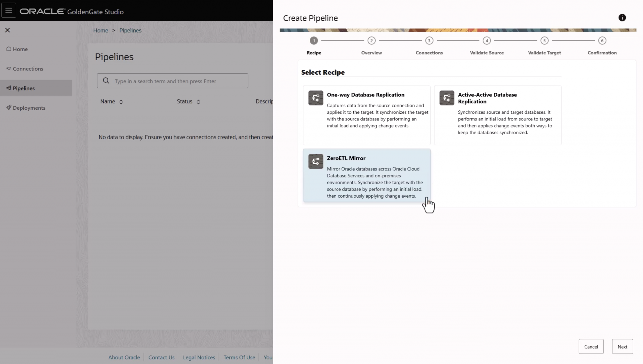Select Home in the sidebar

coord(20,49)
